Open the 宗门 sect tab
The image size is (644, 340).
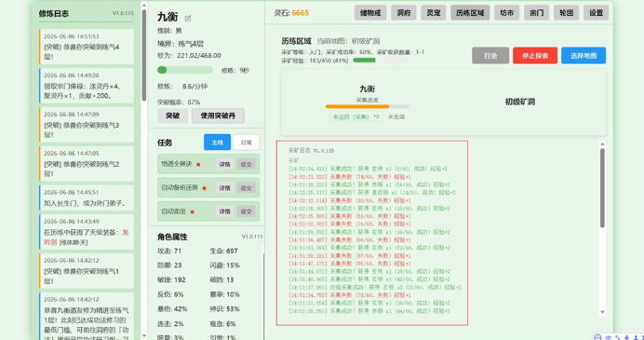pyautogui.click(x=536, y=13)
